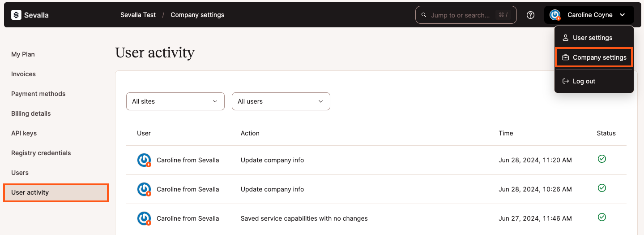
Task: Click the Sevalla Test breadcrumb
Action: point(138,15)
